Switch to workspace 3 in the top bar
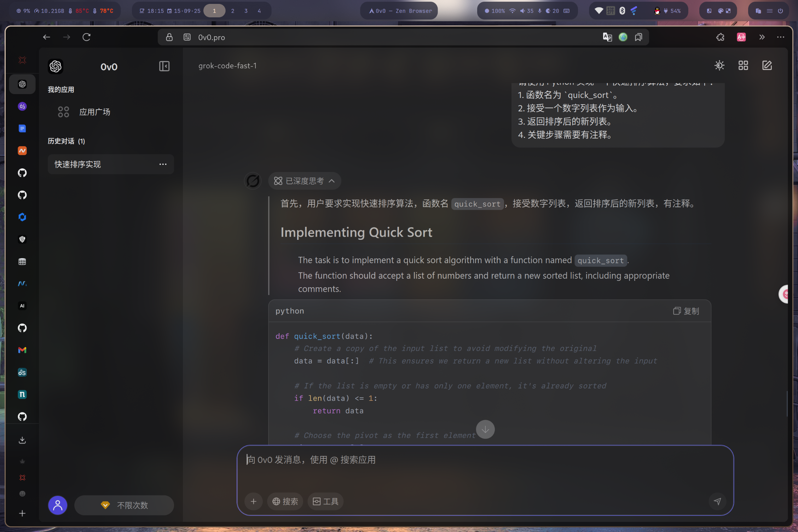Image resolution: width=798 pixels, height=532 pixels. tap(246, 11)
